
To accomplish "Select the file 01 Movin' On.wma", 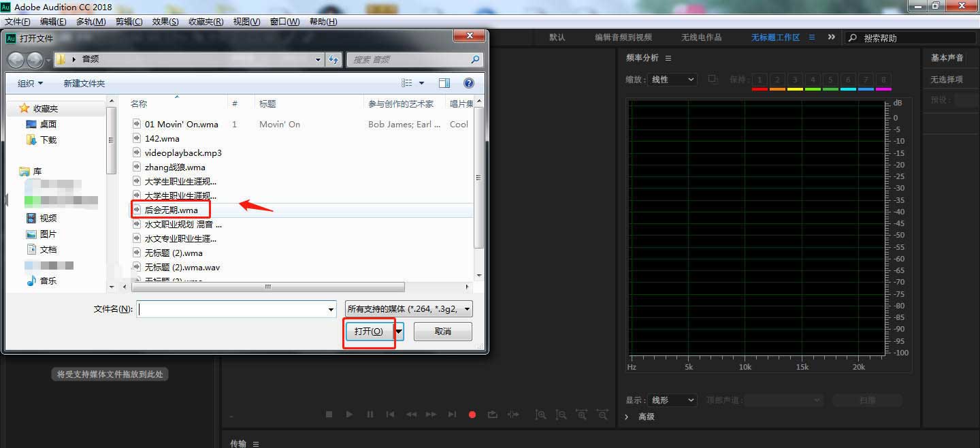I will [182, 124].
